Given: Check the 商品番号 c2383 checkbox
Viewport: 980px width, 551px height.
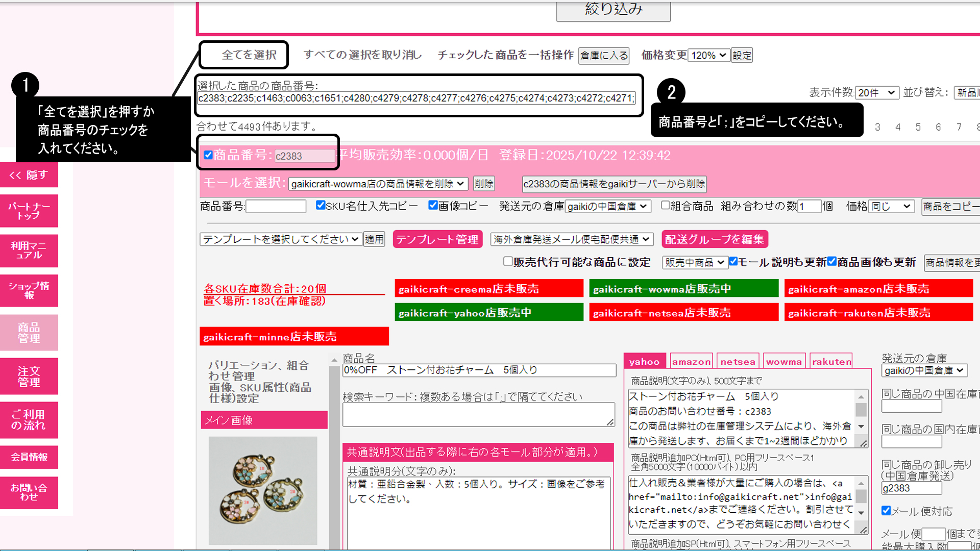Looking at the screenshot, I should point(208,155).
